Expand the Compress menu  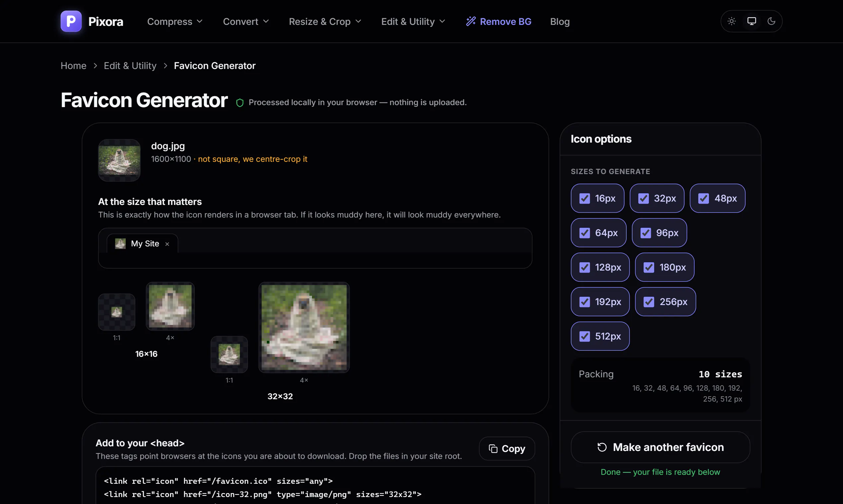click(x=175, y=22)
